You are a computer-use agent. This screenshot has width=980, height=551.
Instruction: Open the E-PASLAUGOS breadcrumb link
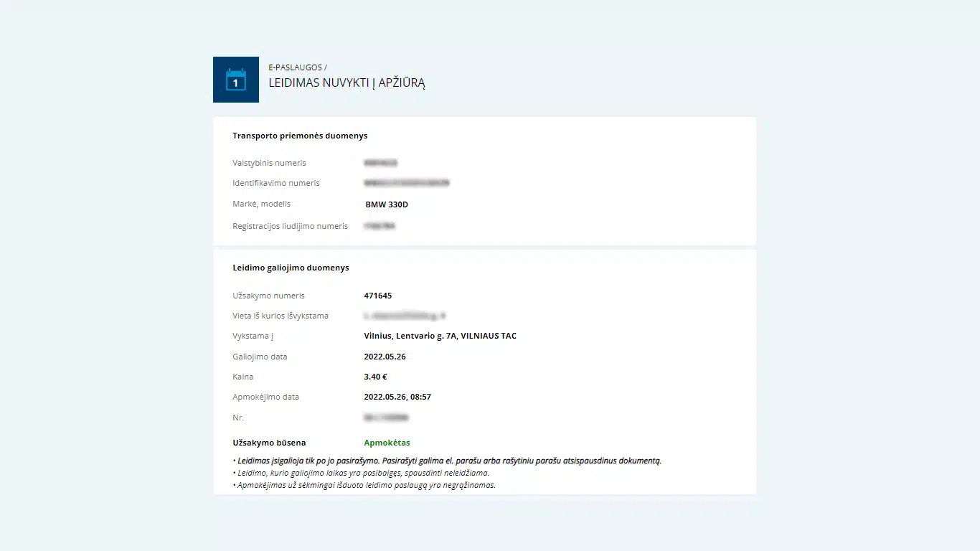(x=296, y=67)
